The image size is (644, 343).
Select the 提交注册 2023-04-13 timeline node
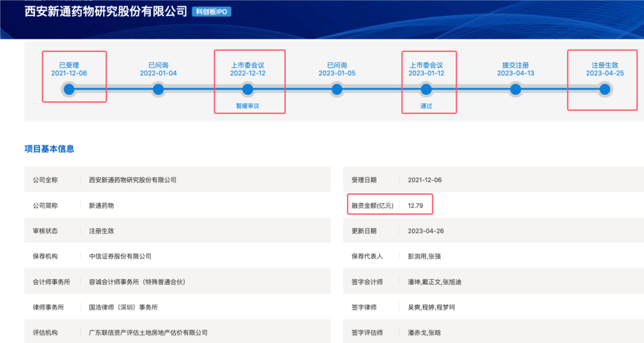[x=515, y=89]
